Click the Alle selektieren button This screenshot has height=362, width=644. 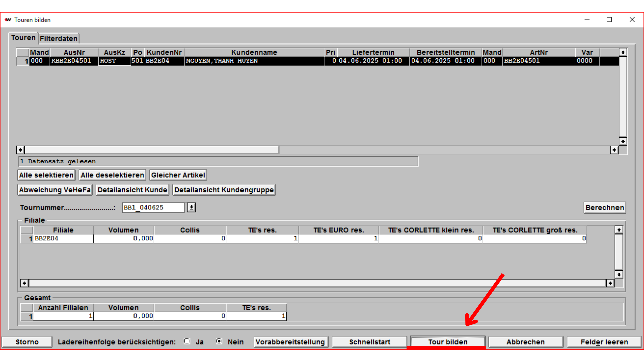pos(46,175)
